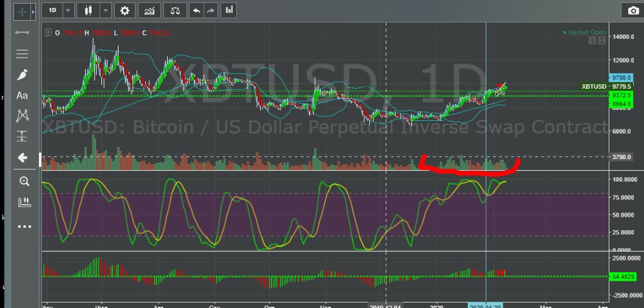Click the 100.0000 stochastic axis label
The width and height of the screenshot is (644, 308).
coord(626,179)
